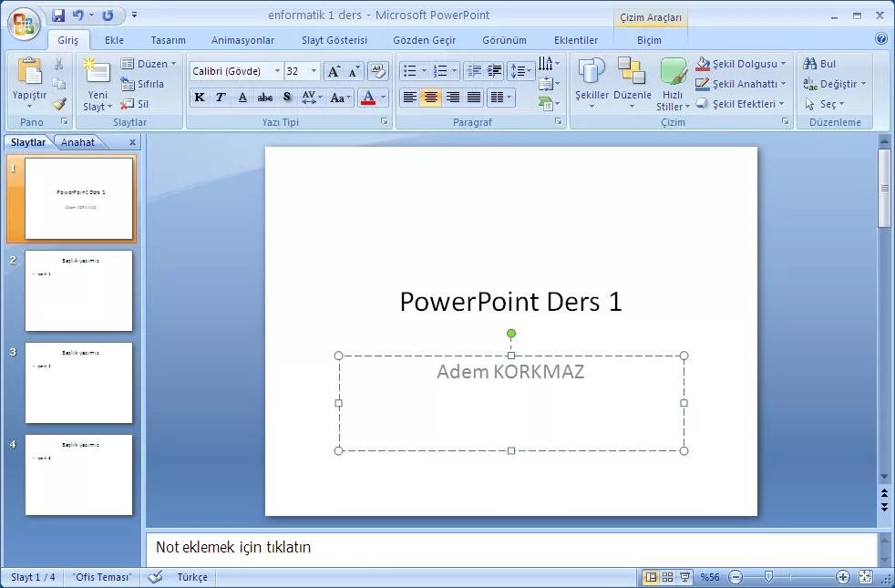Increase font size with the large A
Viewport: 895px width, 588px height.
[x=334, y=71]
